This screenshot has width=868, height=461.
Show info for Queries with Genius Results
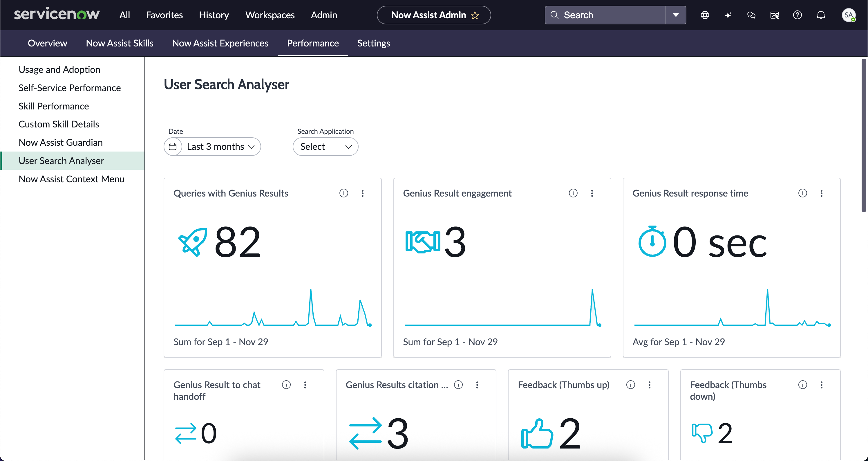pyautogui.click(x=343, y=193)
